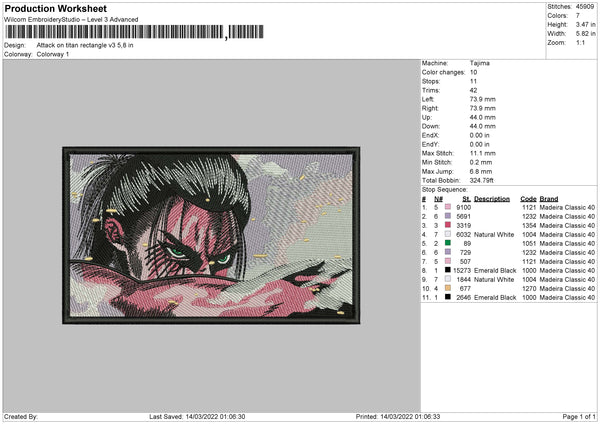Select the black swatch in stop row 11
This screenshot has height=424, width=600.
point(448,297)
